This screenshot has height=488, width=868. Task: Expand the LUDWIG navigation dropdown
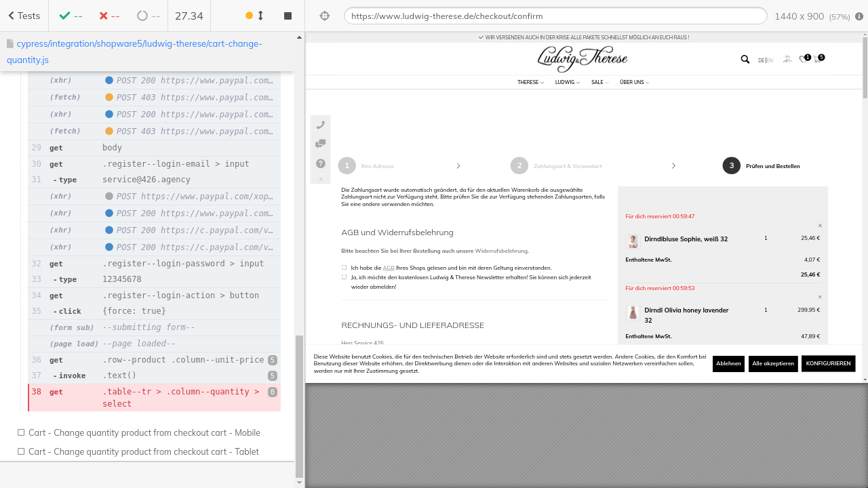567,82
